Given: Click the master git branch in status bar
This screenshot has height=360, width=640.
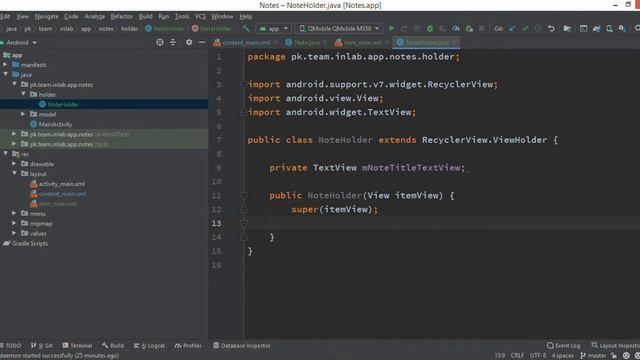Looking at the screenshot, I should pyautogui.click(x=593, y=356).
